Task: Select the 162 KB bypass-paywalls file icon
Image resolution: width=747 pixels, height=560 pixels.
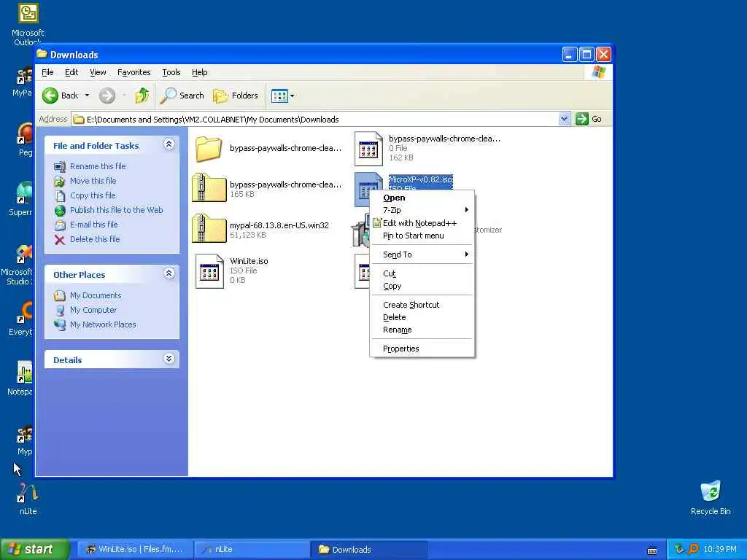Action: 368,149
